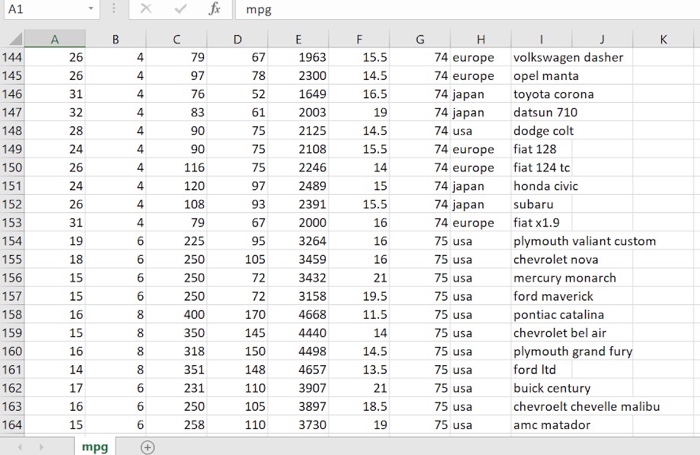700x455 pixels.
Task: Click cell 'mercury monarch'
Action: 564,278
